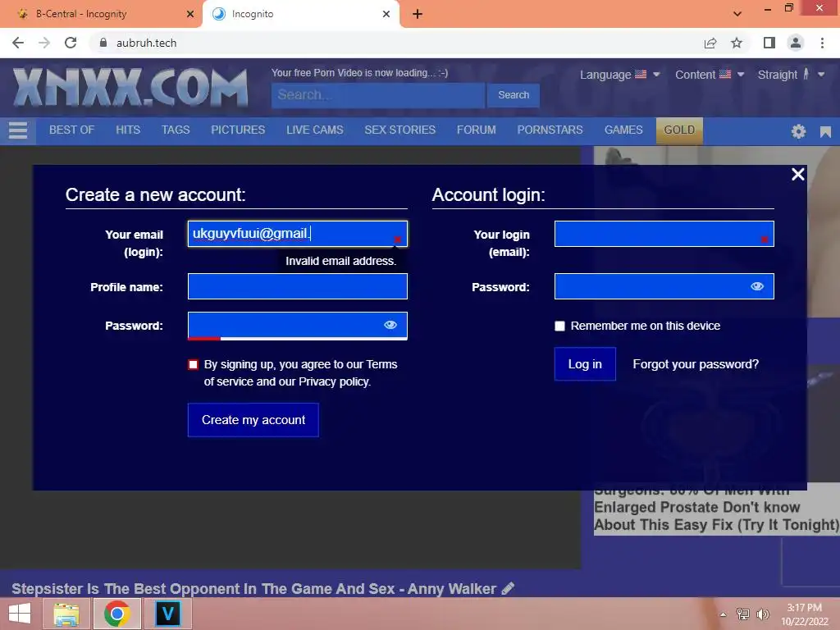Open the PICTURES menu item
Image resolution: width=840 pixels, height=630 pixels.
(x=238, y=130)
